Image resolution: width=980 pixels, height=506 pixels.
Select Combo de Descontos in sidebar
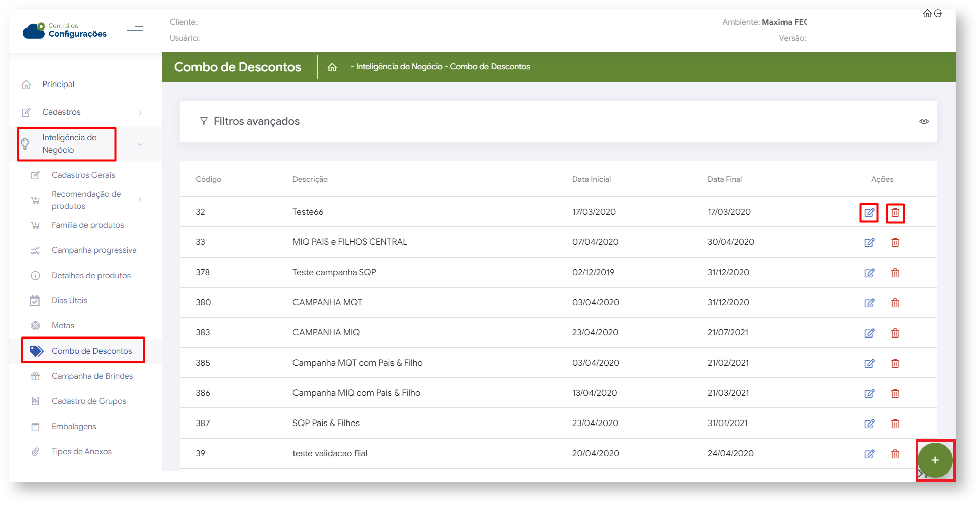(x=91, y=351)
